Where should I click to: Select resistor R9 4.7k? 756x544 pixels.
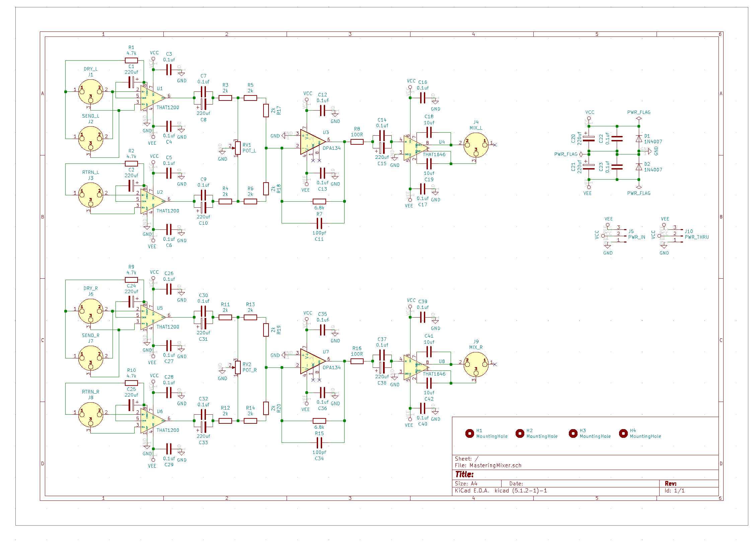click(x=131, y=280)
